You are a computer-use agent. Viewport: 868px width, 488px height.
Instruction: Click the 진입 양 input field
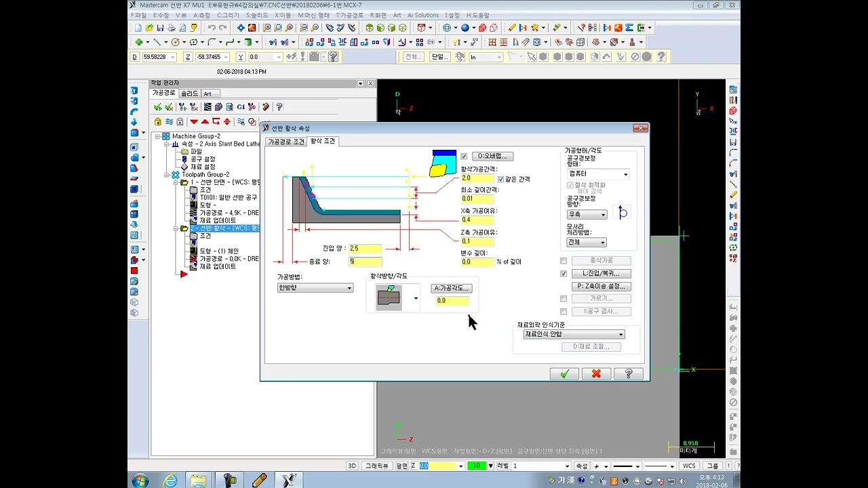365,249
